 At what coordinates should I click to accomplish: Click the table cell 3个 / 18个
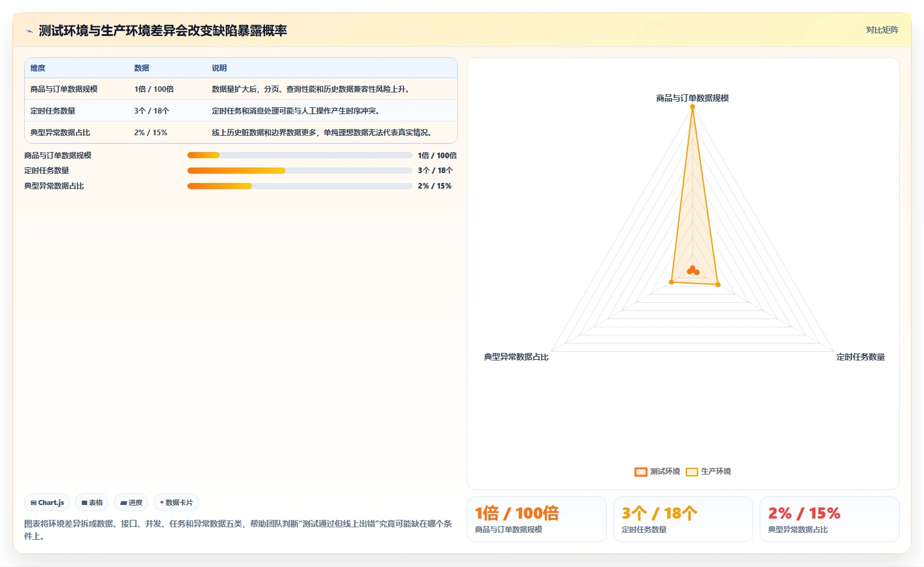click(151, 111)
